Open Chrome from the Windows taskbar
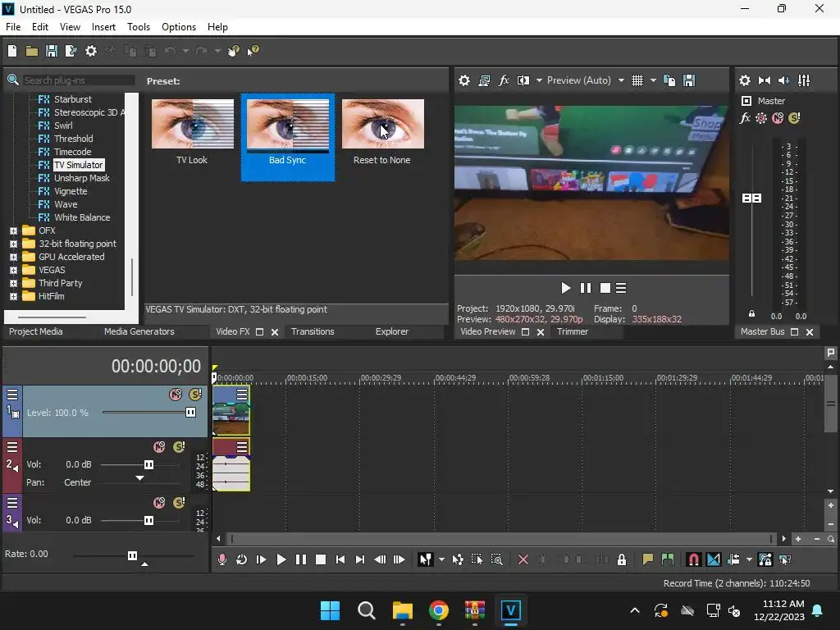Image resolution: width=840 pixels, height=630 pixels. tap(438, 610)
